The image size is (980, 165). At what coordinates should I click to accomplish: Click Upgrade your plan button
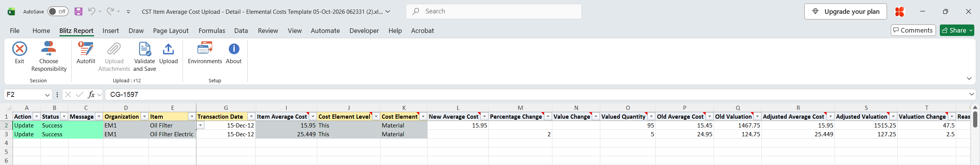point(846,11)
